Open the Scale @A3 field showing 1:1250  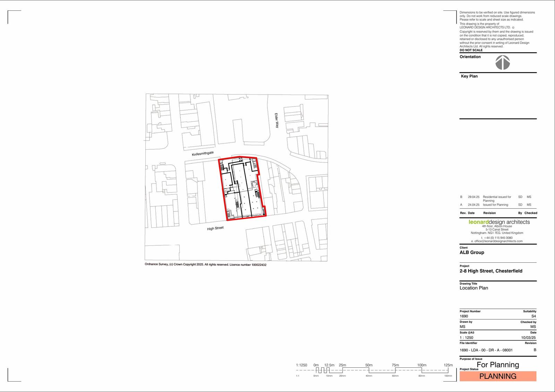click(x=467, y=337)
